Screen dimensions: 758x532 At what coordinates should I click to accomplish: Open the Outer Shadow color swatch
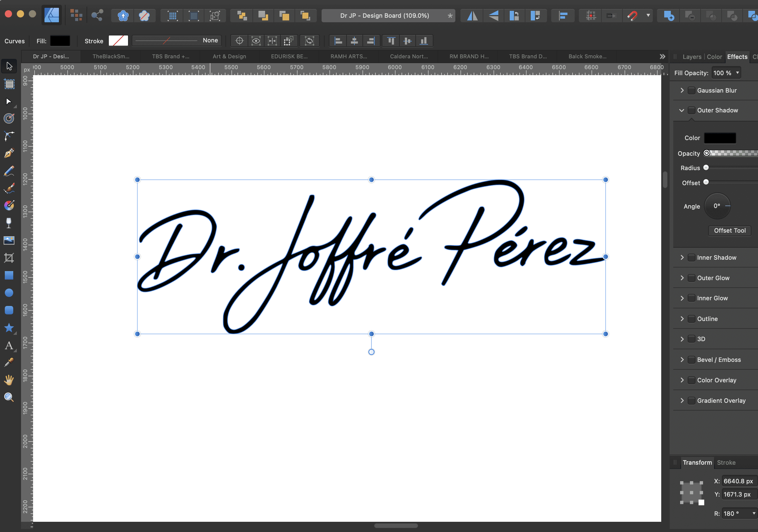[x=720, y=138]
